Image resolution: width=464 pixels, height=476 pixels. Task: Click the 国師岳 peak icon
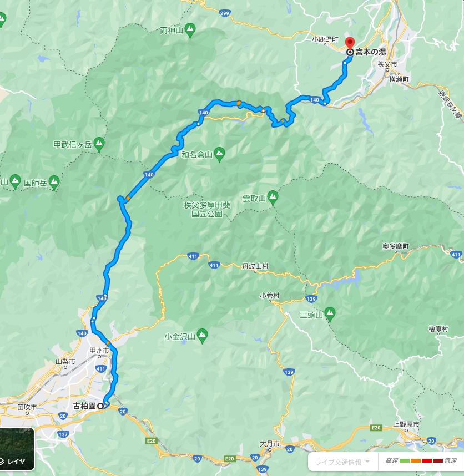click(54, 183)
